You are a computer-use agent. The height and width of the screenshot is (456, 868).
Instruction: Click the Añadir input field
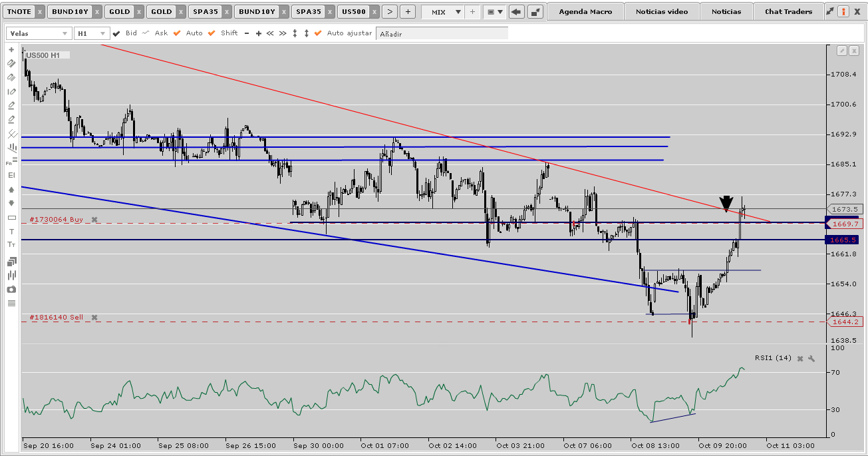pos(442,33)
